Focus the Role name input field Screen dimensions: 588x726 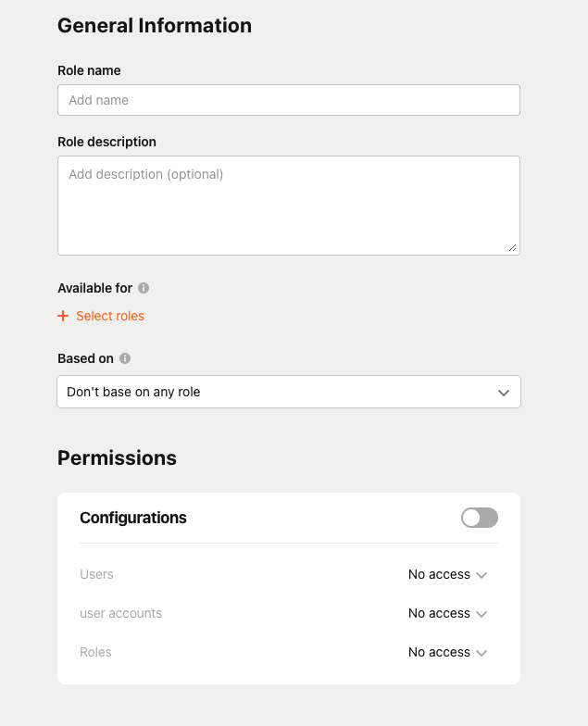tap(289, 100)
